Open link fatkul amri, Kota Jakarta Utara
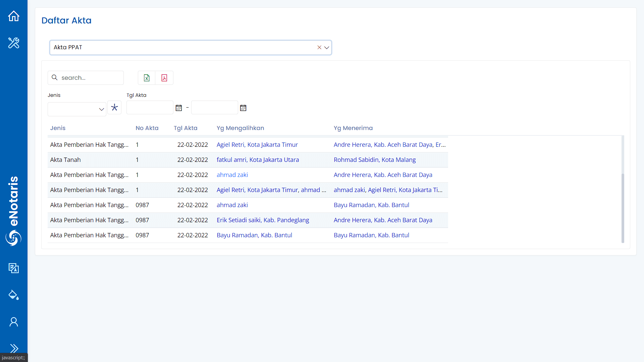The height and width of the screenshot is (362, 644). tap(258, 160)
